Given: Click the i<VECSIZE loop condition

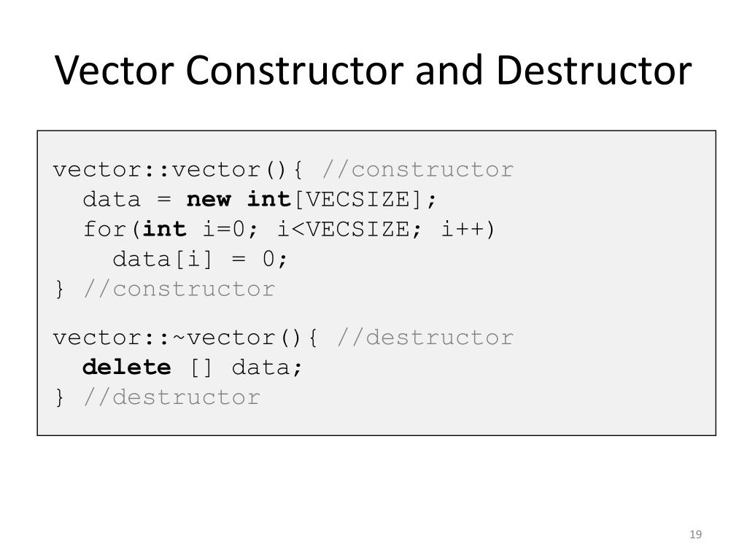Looking at the screenshot, I should [343, 230].
